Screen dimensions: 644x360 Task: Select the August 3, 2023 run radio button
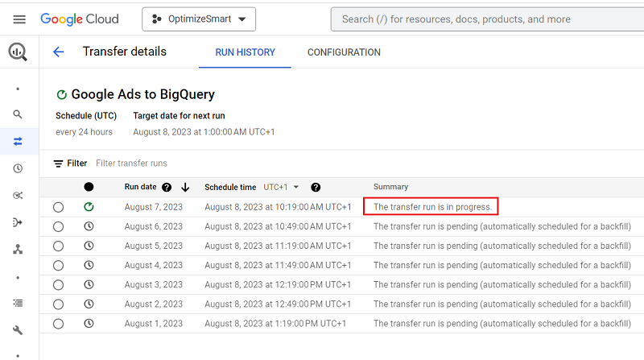pos(58,285)
